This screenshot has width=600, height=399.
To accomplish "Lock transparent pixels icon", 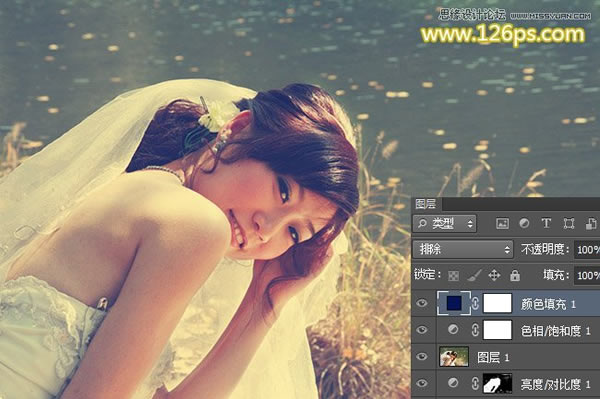I will 453,275.
